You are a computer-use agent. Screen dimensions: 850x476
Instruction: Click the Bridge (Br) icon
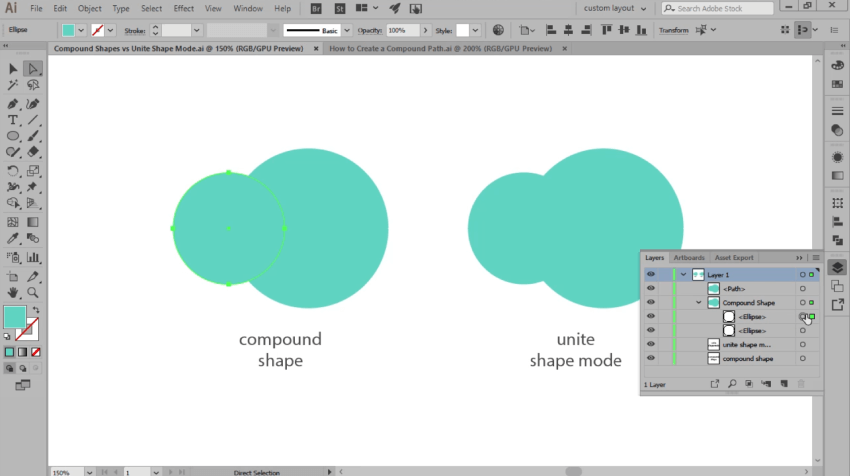(x=316, y=8)
